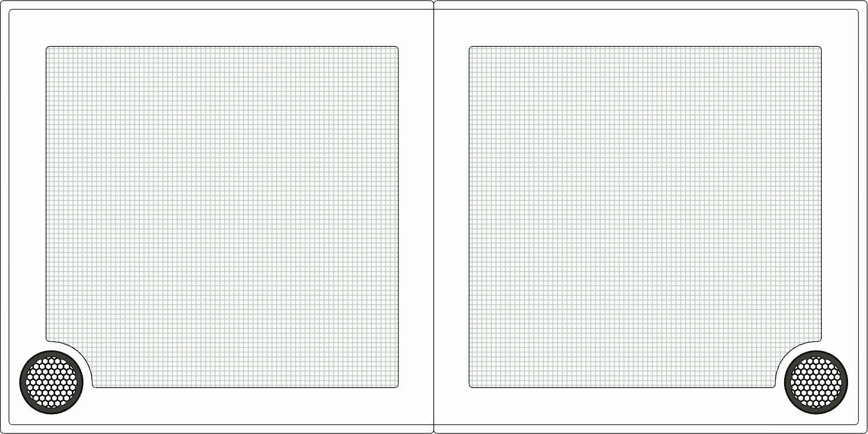The width and height of the screenshot is (868, 434).
Task: Click the dark outer ring of right grille
Action: pyautogui.click(x=844, y=382)
